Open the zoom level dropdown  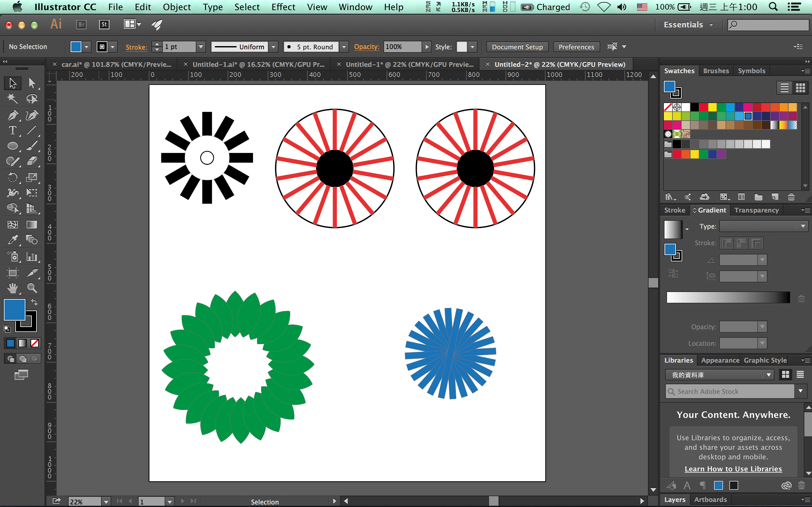tap(106, 502)
